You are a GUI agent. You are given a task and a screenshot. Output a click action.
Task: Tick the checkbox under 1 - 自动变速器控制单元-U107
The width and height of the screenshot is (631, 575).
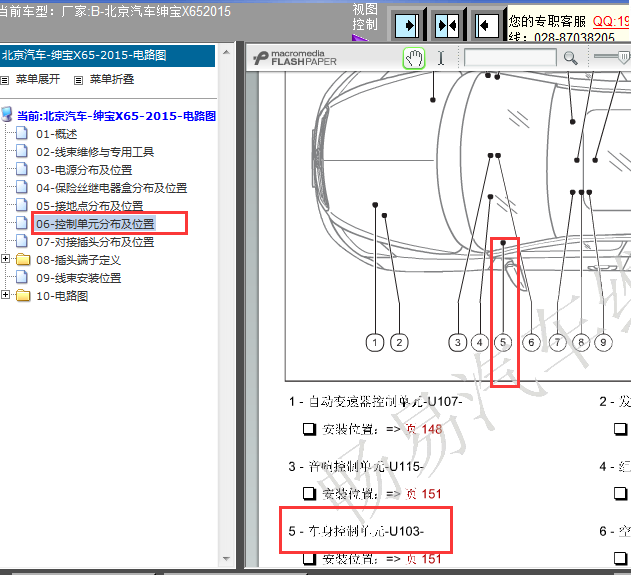pos(309,429)
